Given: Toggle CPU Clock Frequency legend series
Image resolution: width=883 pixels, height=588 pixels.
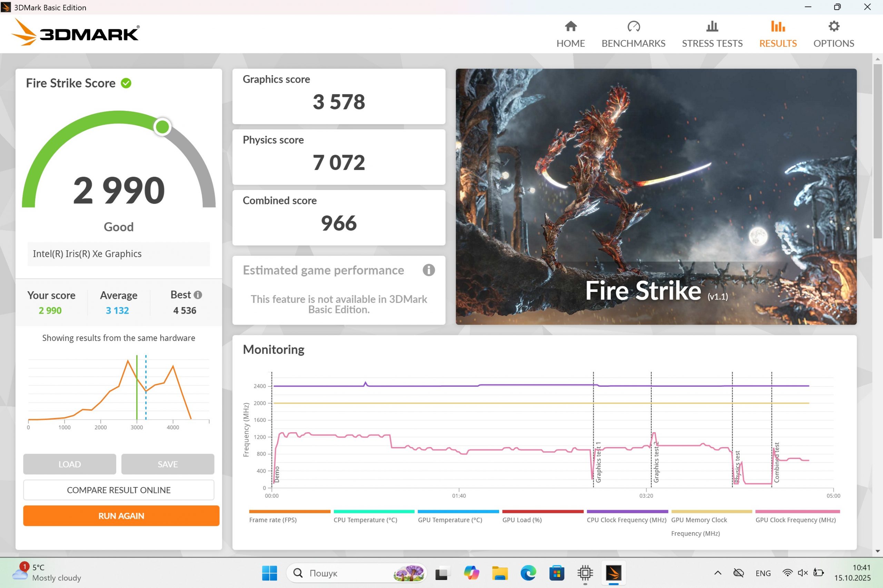Looking at the screenshot, I should [626, 520].
